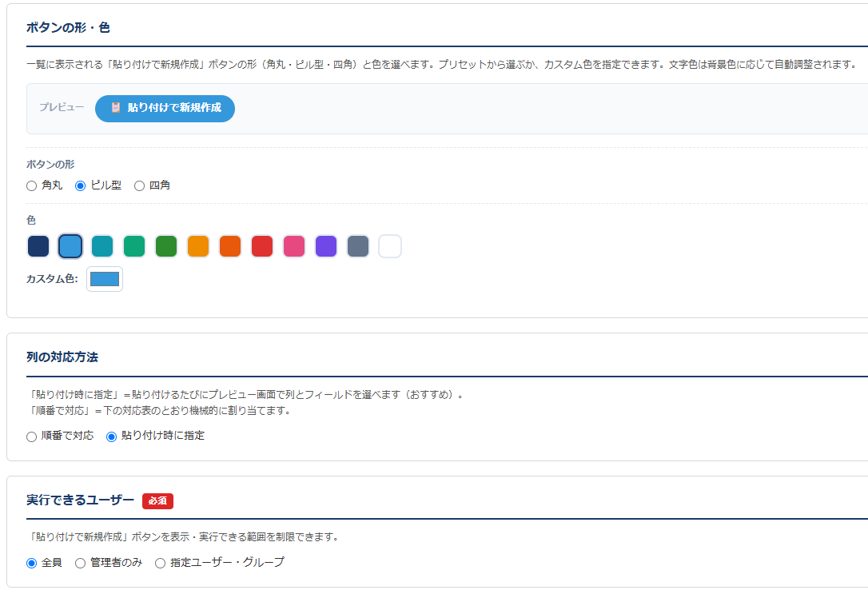Viewport: 868px width, 590px height.
Task: Click the 列の対応方法 section heading
Action: point(62,357)
